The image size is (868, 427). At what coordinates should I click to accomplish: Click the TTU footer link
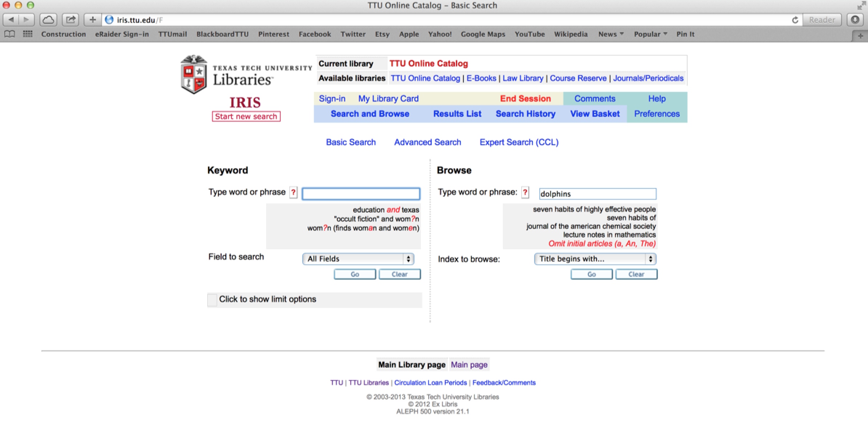(337, 383)
